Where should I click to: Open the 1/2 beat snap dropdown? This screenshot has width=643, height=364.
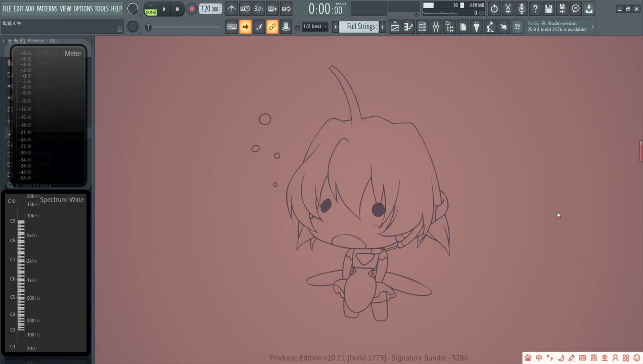coord(315,27)
